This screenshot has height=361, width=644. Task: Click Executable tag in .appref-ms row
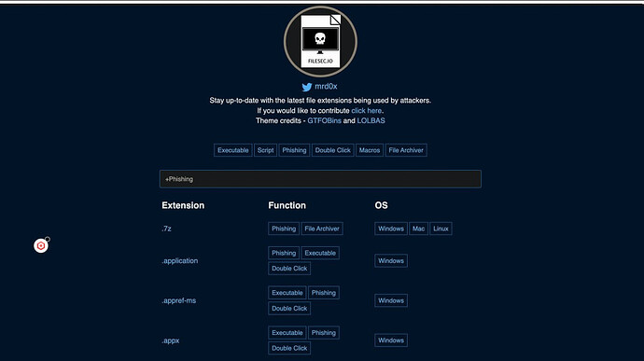(287, 293)
